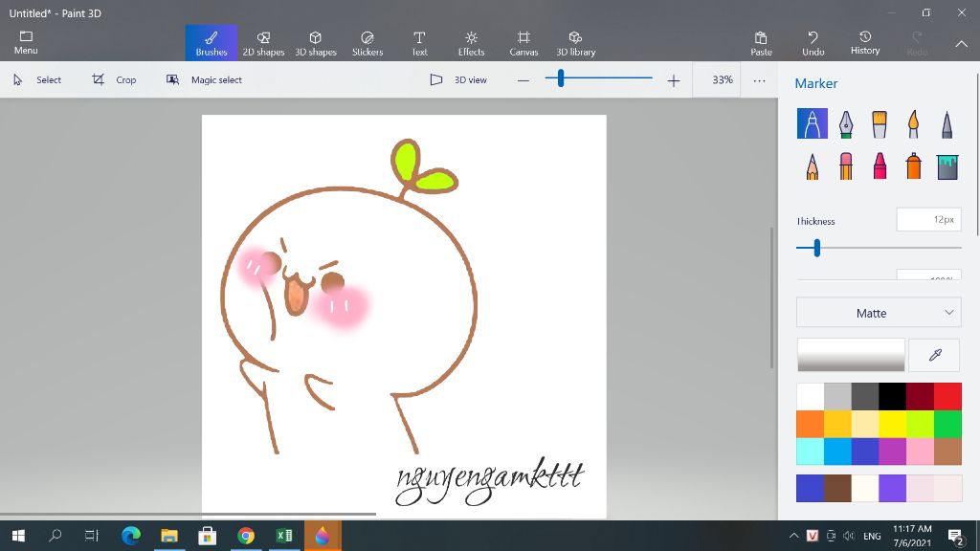The width and height of the screenshot is (980, 551).
Task: Open the Menu folder icon
Action: tap(26, 42)
